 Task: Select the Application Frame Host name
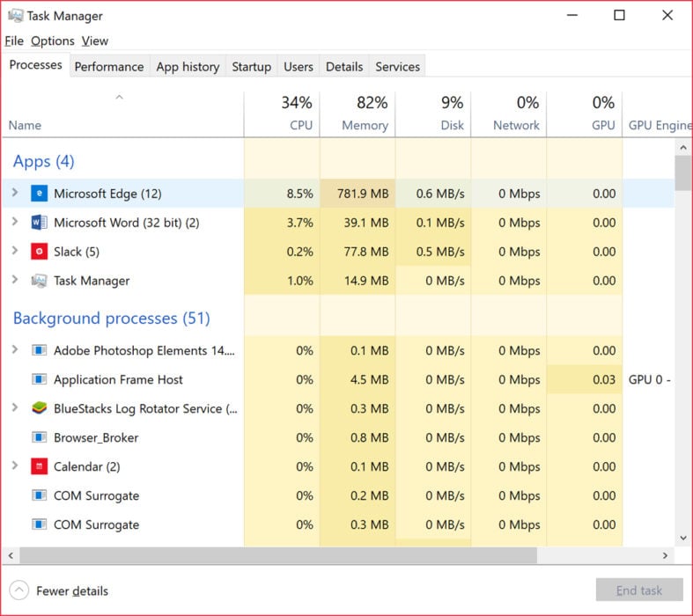coord(118,380)
